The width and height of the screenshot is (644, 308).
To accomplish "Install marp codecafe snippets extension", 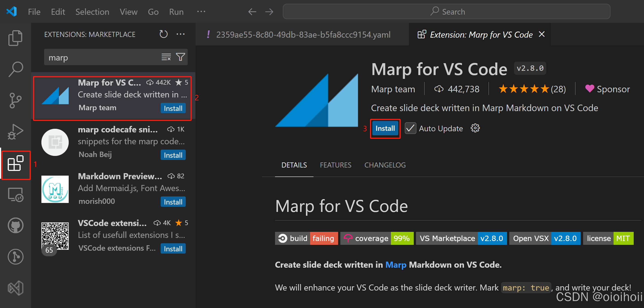I will 173,155.
